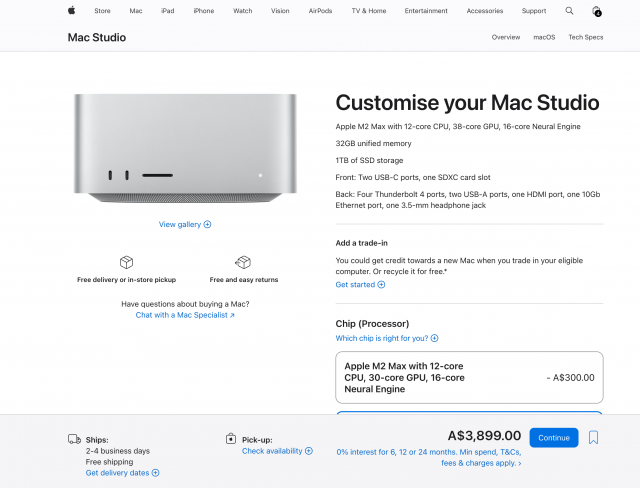Open the Mac menu item
640x488 pixels.
(x=135, y=11)
